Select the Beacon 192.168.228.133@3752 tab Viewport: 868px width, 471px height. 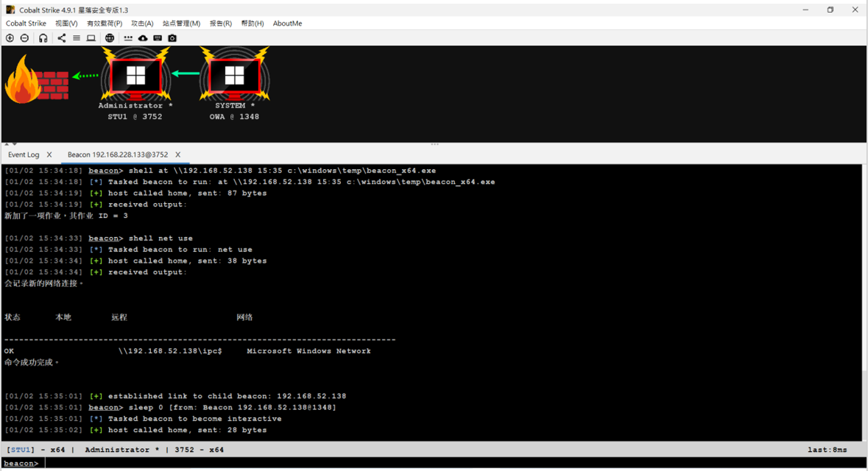point(118,155)
